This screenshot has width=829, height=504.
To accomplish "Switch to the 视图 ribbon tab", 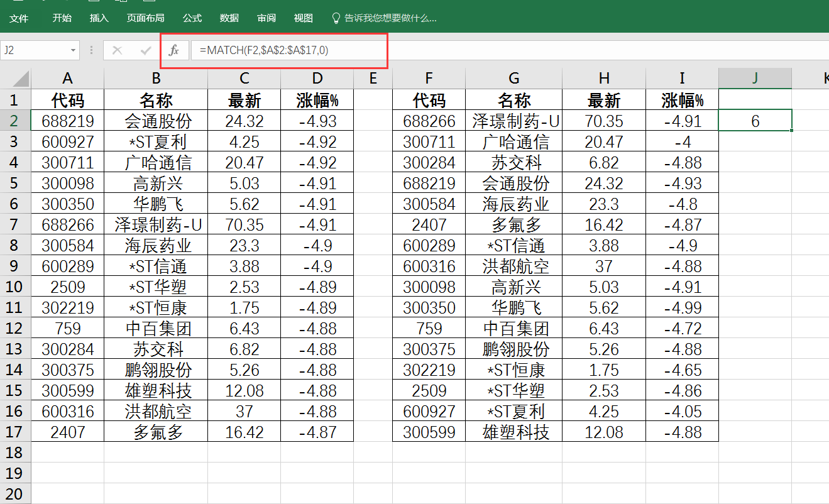I will (x=304, y=18).
